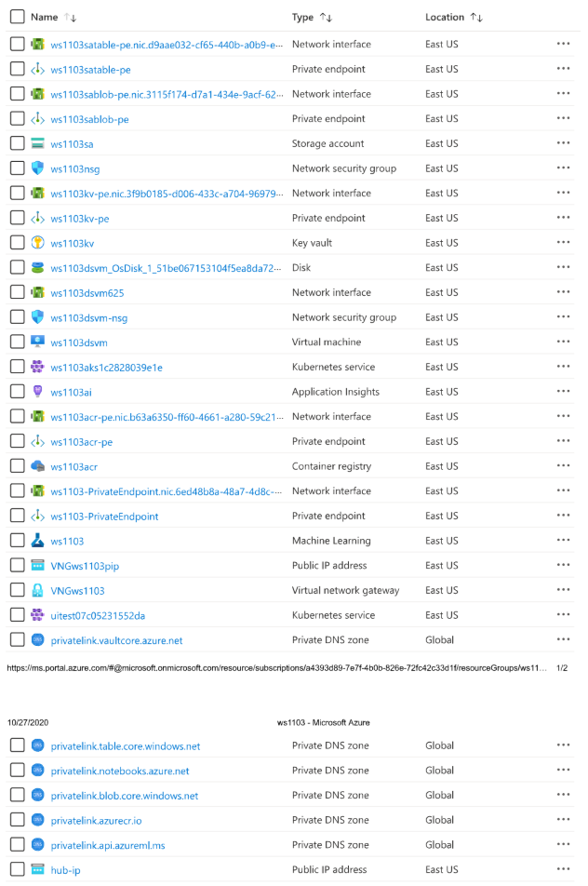Click the portal URL in the page footer
Viewport: 588px width, 886px height.
pos(276,668)
